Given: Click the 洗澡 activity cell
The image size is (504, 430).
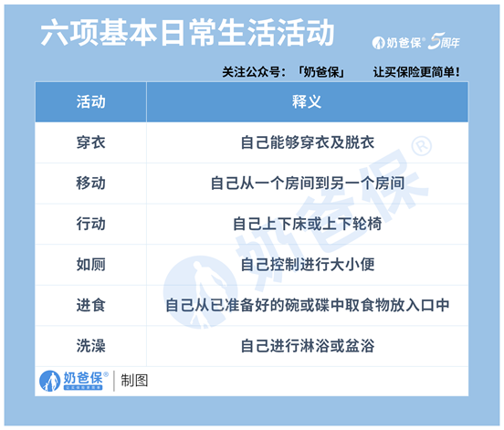Looking at the screenshot, I should (90, 346).
